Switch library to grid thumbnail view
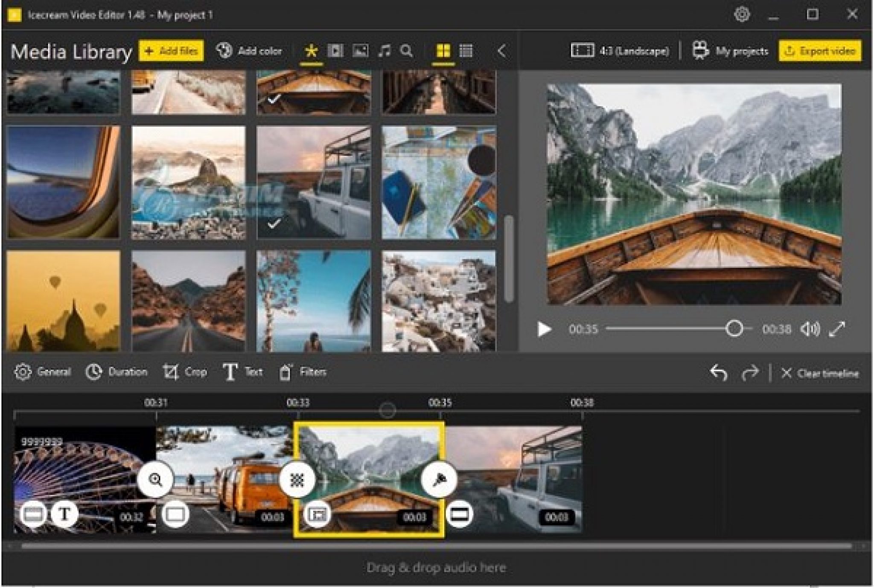 443,51
